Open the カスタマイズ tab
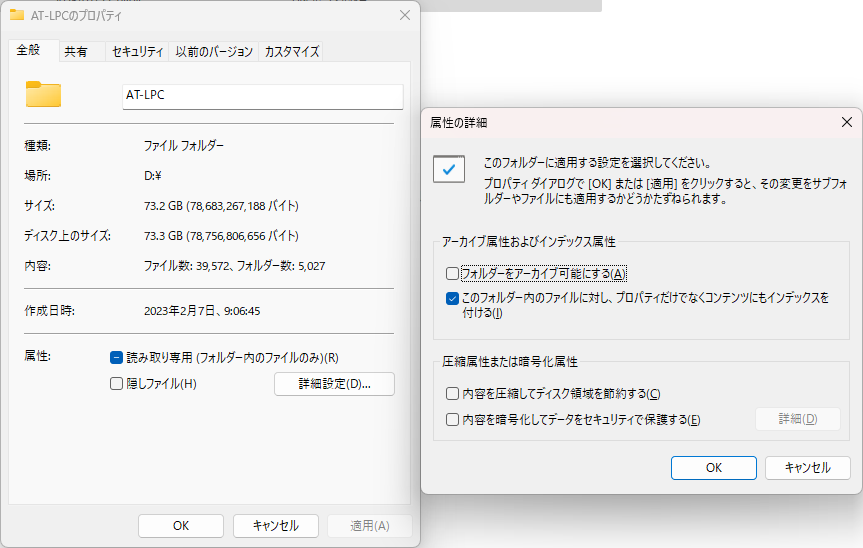This screenshot has height=548, width=863. (292, 52)
